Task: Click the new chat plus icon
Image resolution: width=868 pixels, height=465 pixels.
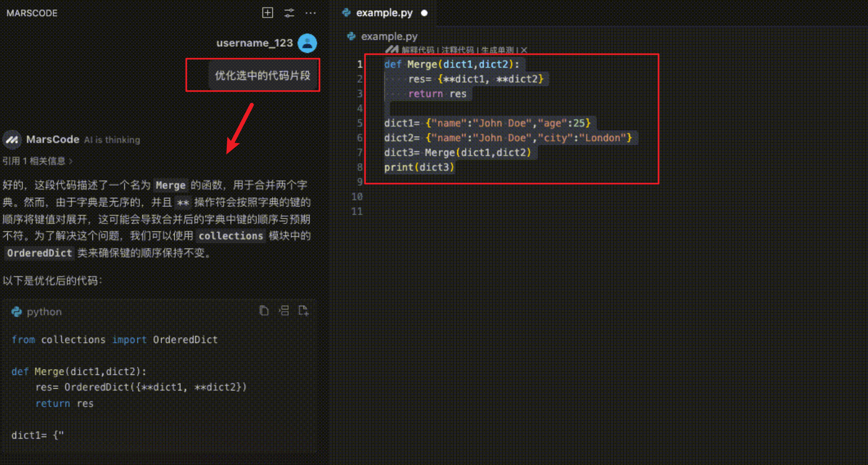Action: tap(267, 13)
